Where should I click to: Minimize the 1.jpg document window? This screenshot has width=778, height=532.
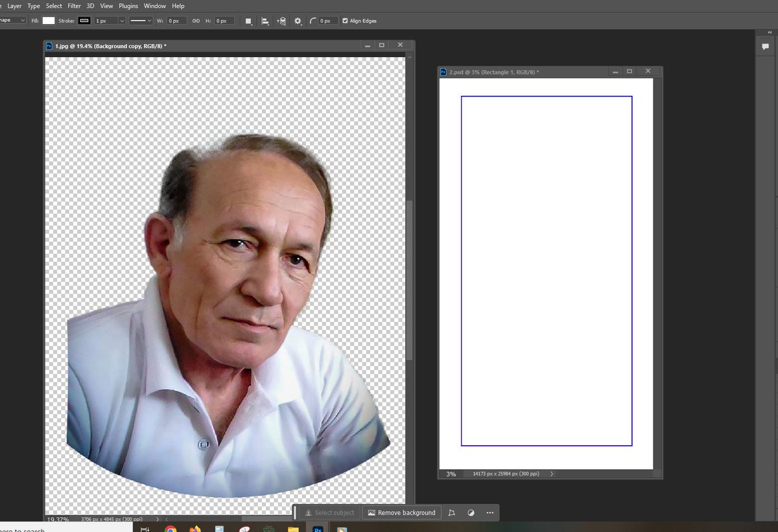tap(368, 45)
